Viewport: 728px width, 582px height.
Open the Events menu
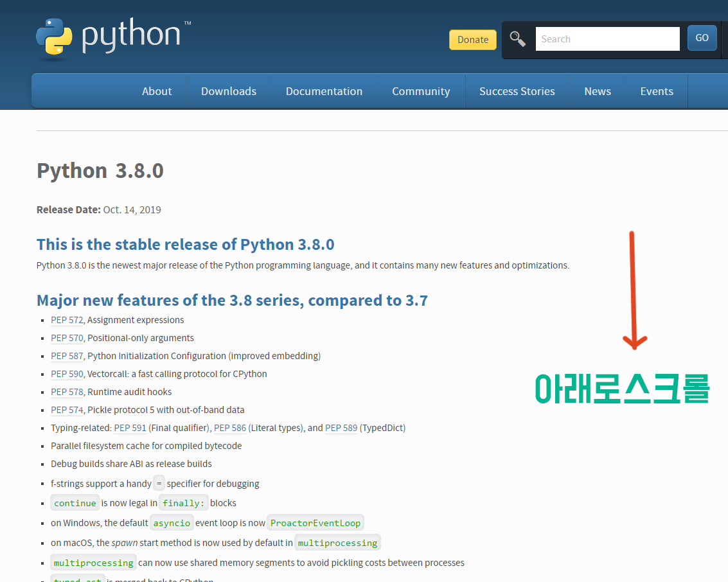click(x=657, y=91)
